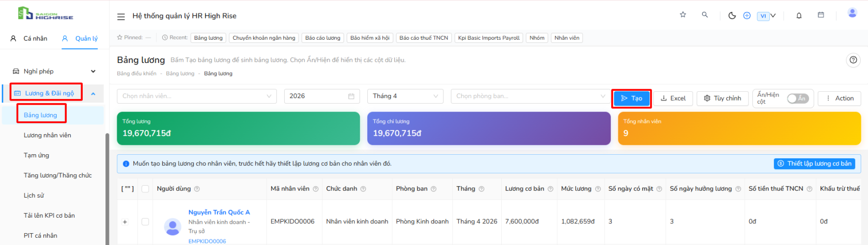This screenshot has width=868, height=245.
Task: Switch to the Quản lý tab
Action: coord(80,39)
